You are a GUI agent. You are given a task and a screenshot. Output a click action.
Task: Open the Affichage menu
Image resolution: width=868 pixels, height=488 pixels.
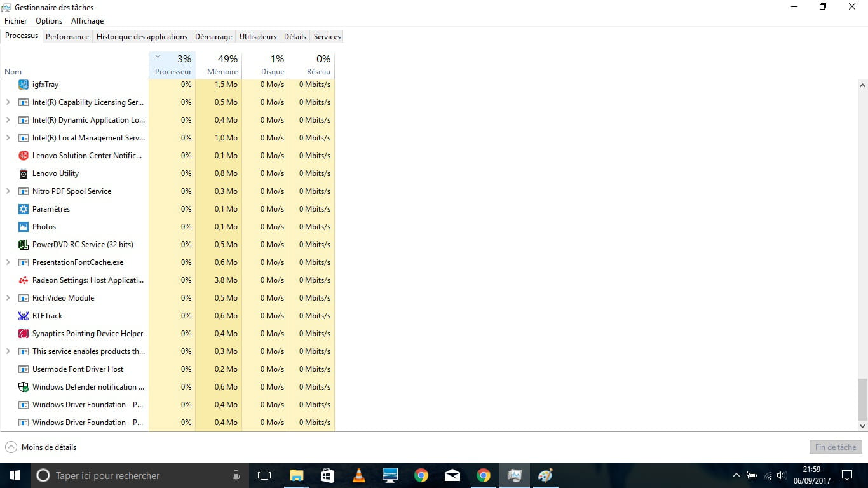87,21
